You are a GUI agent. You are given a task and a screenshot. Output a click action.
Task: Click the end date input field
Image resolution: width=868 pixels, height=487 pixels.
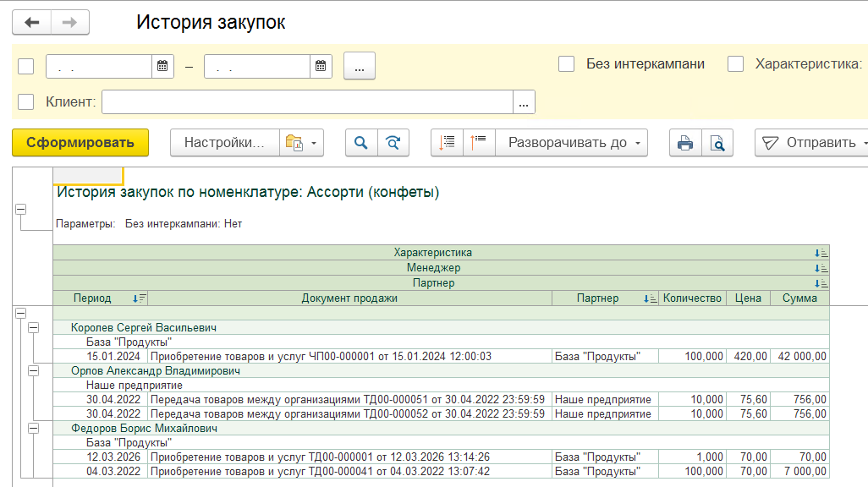tap(257, 67)
